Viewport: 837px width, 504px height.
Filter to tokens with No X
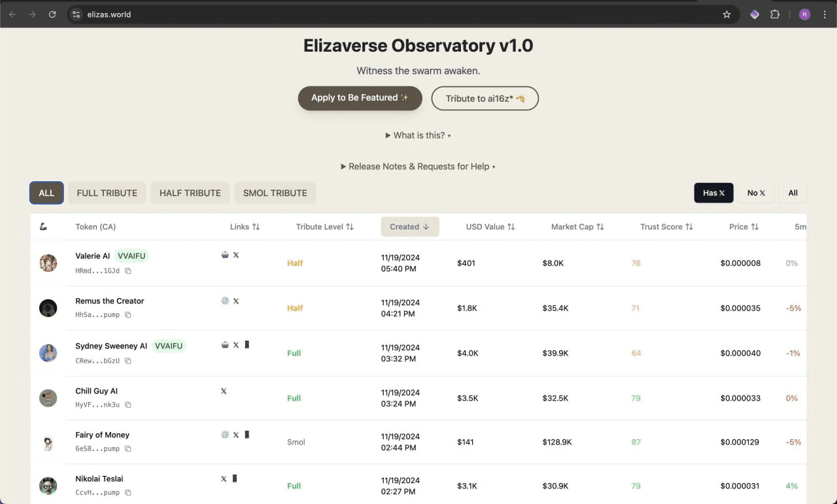pos(756,193)
